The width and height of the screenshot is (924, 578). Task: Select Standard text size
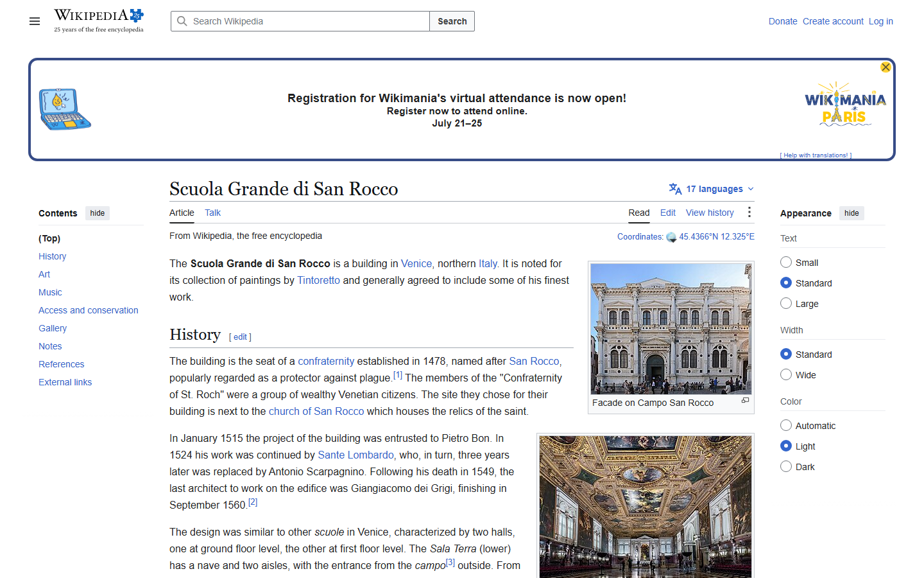point(786,283)
